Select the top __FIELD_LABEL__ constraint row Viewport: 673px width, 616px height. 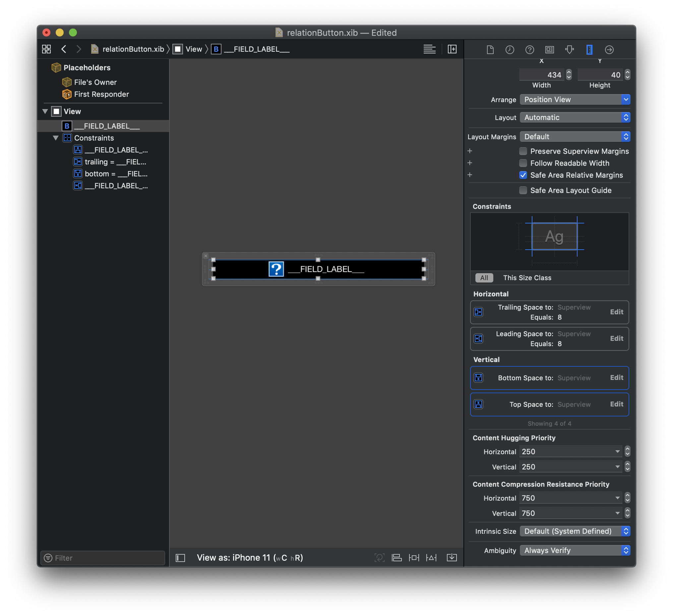pos(110,150)
